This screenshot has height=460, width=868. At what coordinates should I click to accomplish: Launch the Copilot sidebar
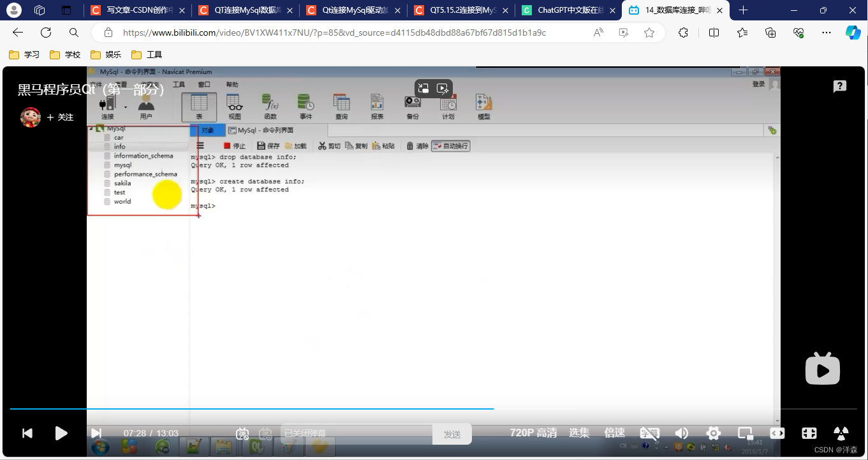click(x=853, y=33)
